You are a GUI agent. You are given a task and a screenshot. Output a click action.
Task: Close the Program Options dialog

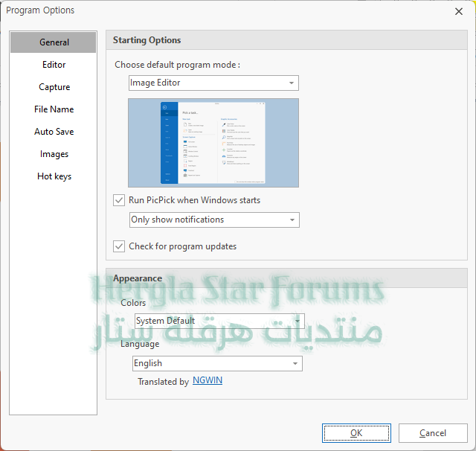tap(458, 11)
